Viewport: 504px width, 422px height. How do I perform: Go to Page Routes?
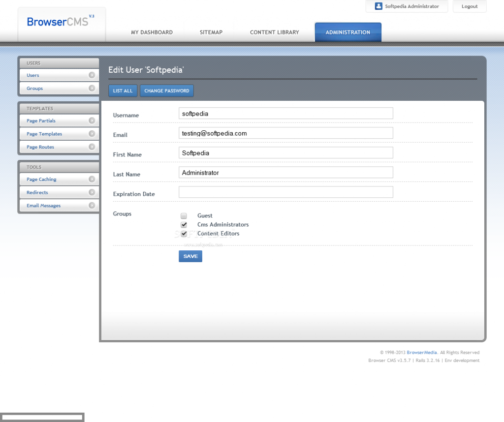[59, 147]
